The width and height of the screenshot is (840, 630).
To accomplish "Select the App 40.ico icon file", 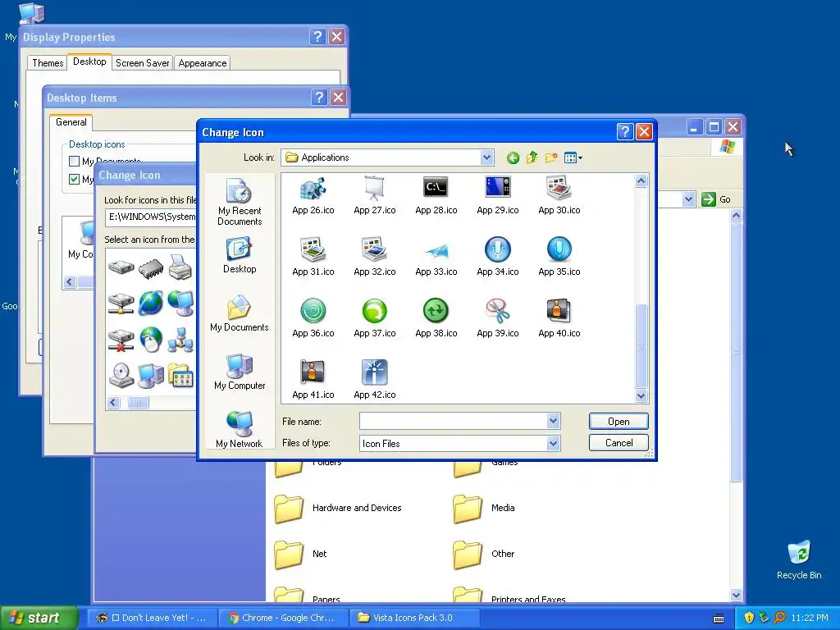I will coord(559,319).
